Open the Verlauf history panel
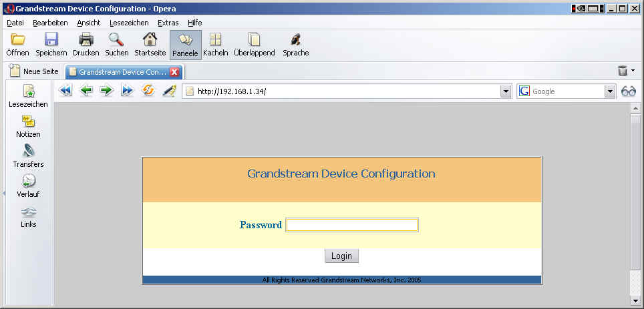644x309 pixels. [28, 186]
